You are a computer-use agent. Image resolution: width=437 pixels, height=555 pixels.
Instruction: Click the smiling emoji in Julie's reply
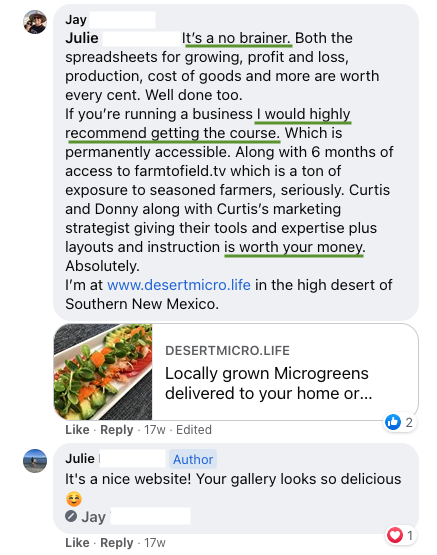pos(74,499)
